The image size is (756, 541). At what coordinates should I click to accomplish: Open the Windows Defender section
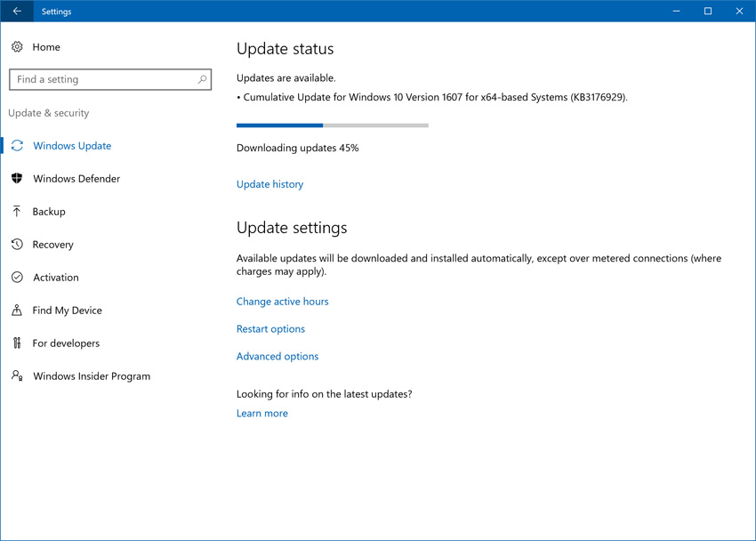pos(76,179)
